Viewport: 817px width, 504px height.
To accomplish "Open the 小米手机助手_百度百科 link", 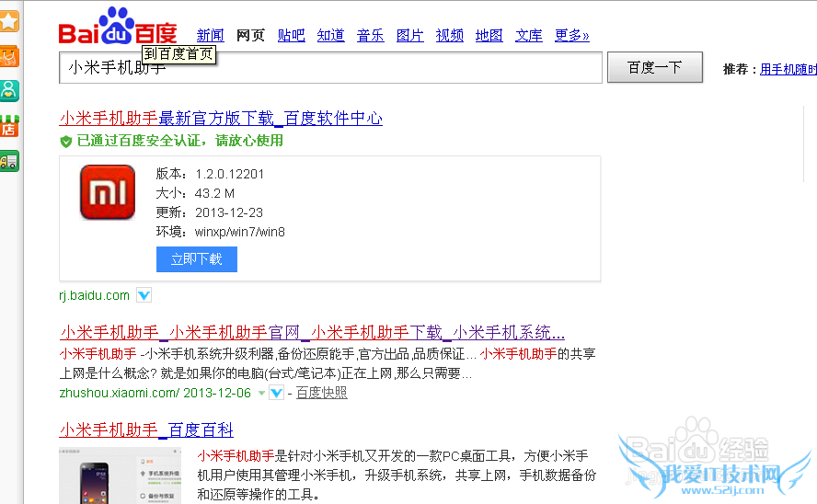I will (x=146, y=430).
